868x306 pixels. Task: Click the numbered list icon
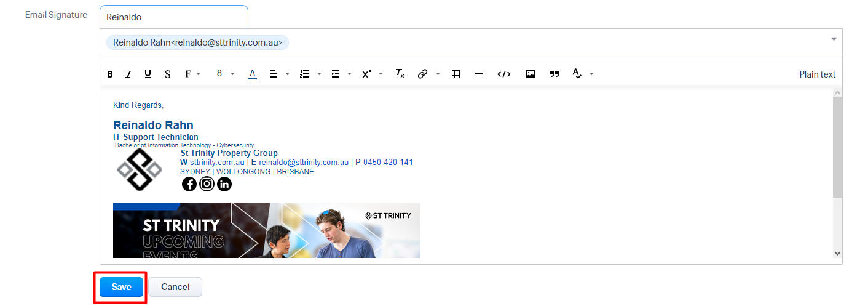305,74
